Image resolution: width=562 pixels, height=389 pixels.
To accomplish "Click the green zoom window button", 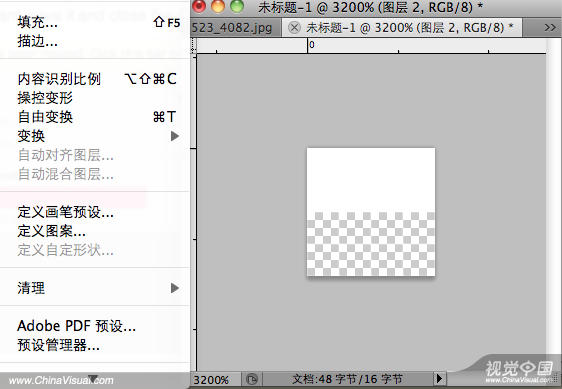I will point(237,6).
